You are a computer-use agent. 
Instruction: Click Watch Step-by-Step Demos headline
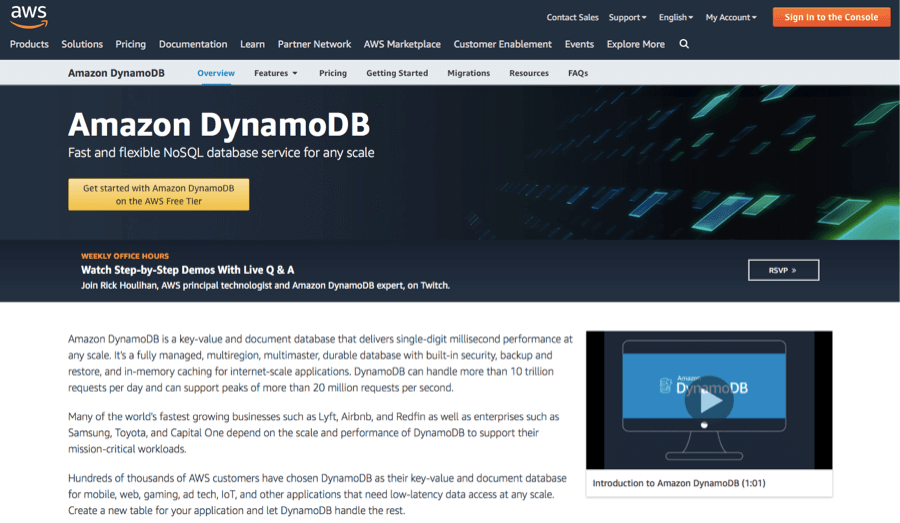pyautogui.click(x=188, y=270)
